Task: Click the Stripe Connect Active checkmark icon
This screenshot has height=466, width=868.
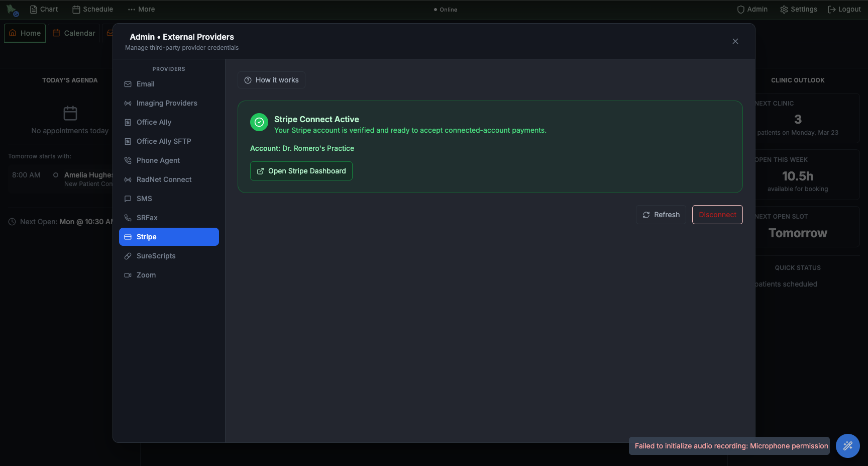Action: click(x=259, y=122)
